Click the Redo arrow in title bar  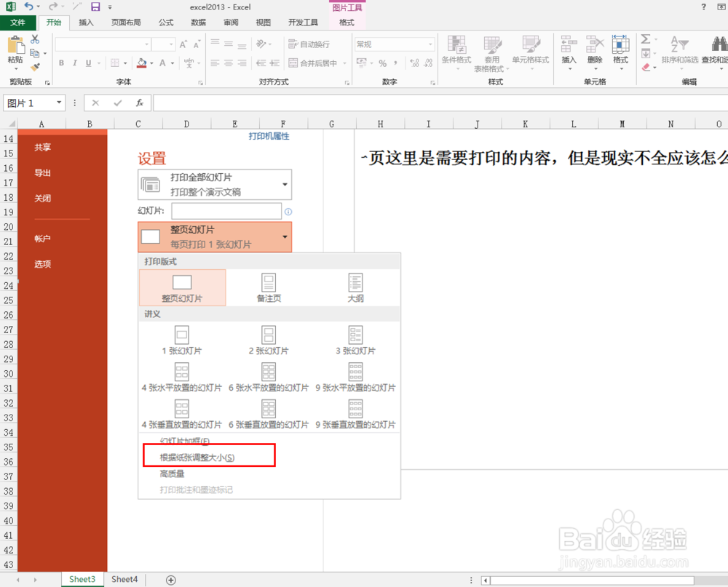53,7
